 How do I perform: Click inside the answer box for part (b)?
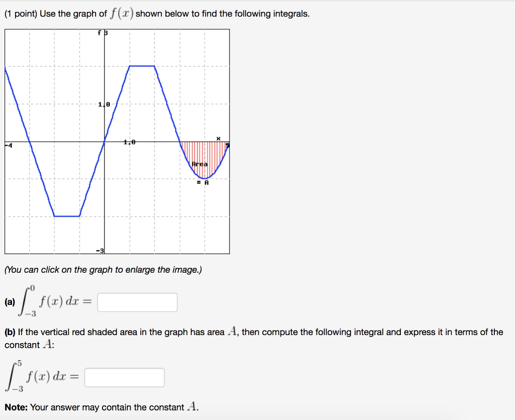pyautogui.click(x=124, y=378)
